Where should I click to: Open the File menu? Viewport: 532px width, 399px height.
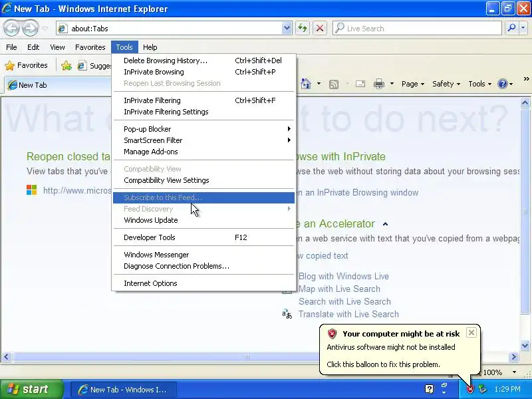coord(11,47)
